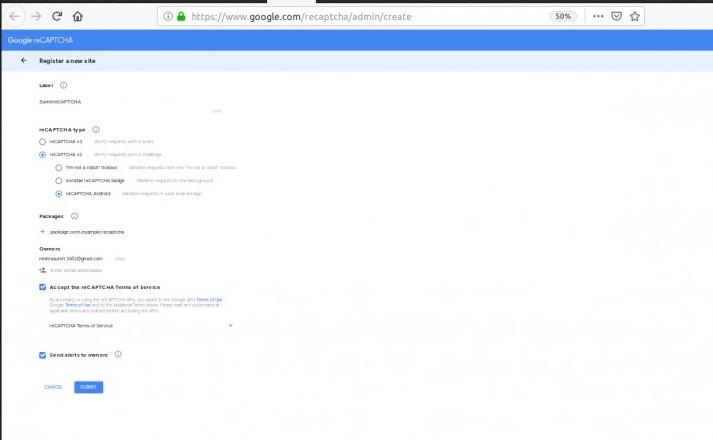Open site information icon in the address bar

tap(168, 16)
